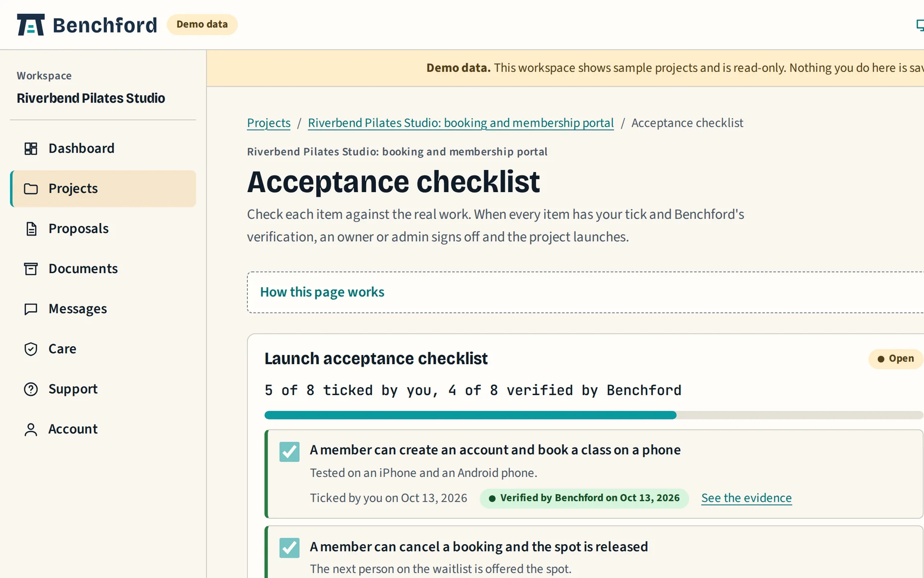Follow the Projects breadcrumb link
Viewport: 924px width, 578px height.
click(269, 123)
